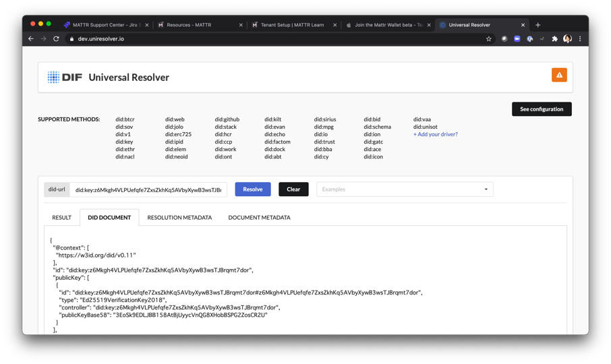The width and height of the screenshot is (611, 364).
Task: Click the black Clear button
Action: point(293,189)
